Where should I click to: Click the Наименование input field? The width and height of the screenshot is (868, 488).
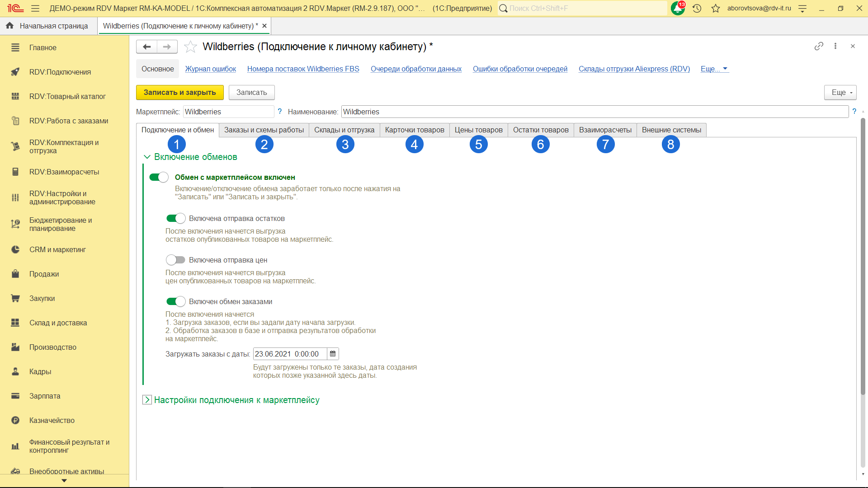coord(594,112)
